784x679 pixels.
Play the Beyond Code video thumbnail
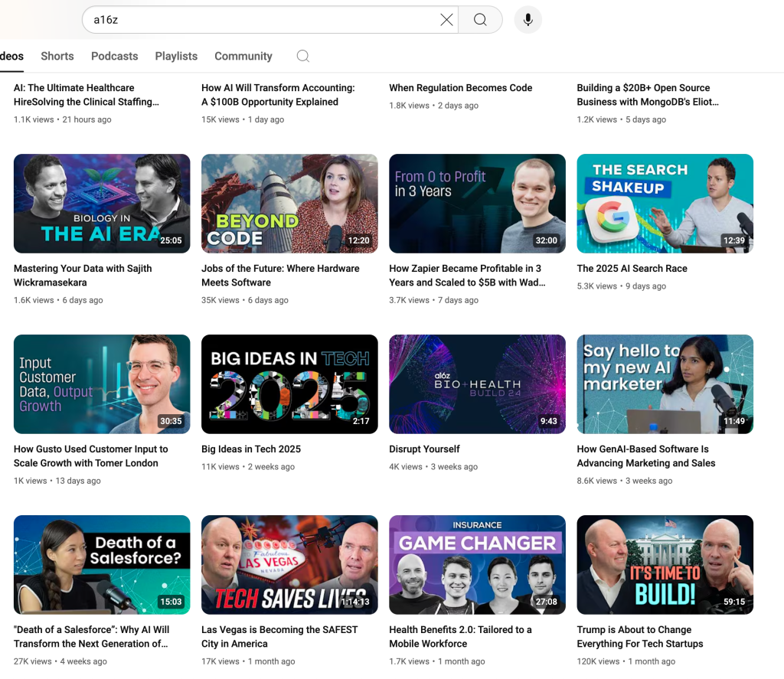point(289,204)
